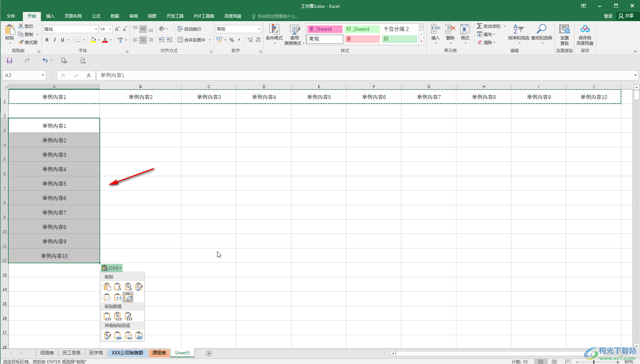Open the 文件 (File) tab
Viewport: 640px width, 364px height.
(x=11, y=16)
